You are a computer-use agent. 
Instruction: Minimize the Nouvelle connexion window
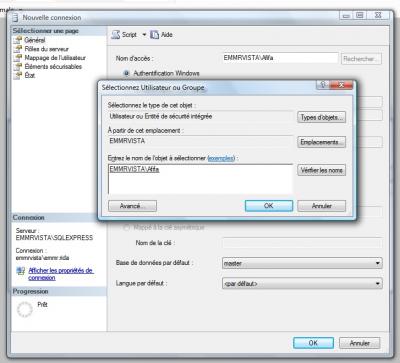pyautogui.click(x=346, y=15)
